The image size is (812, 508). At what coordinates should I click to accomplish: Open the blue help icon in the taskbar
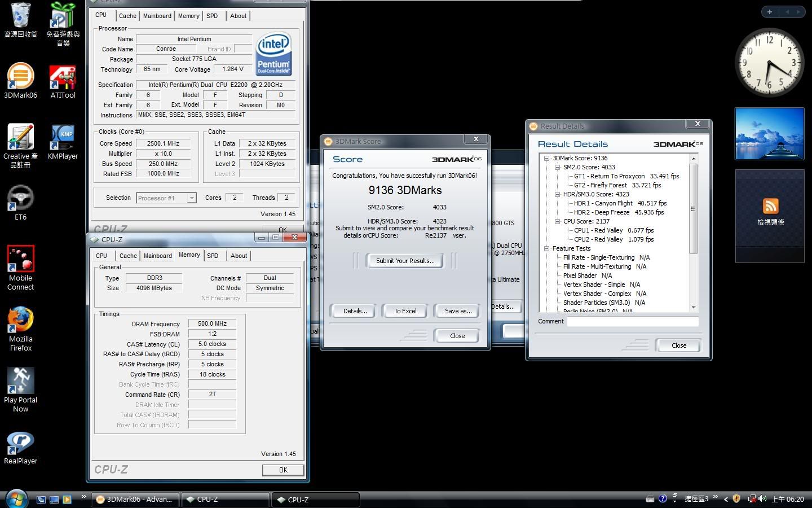(x=663, y=498)
